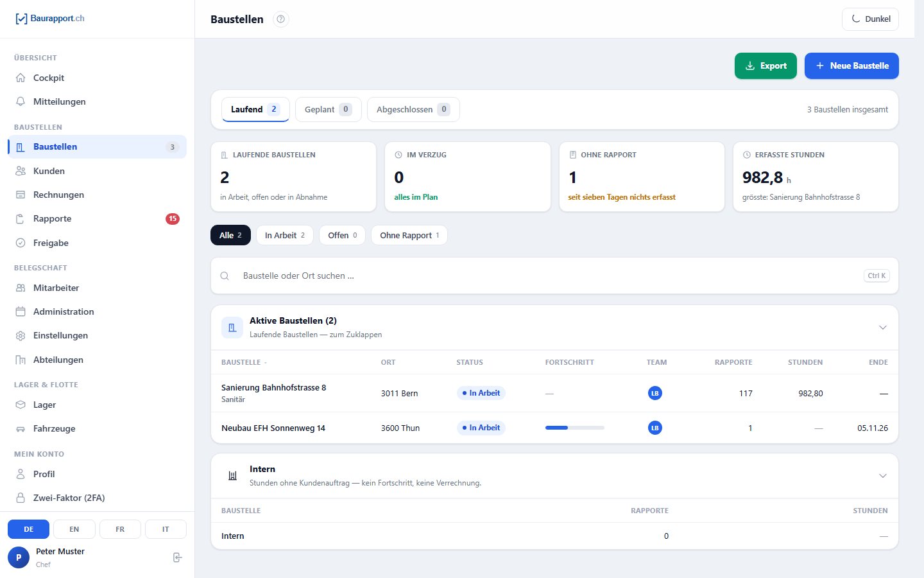Open Baustellen in the sidebar menu
The height and width of the screenshot is (578, 924).
pyautogui.click(x=98, y=146)
